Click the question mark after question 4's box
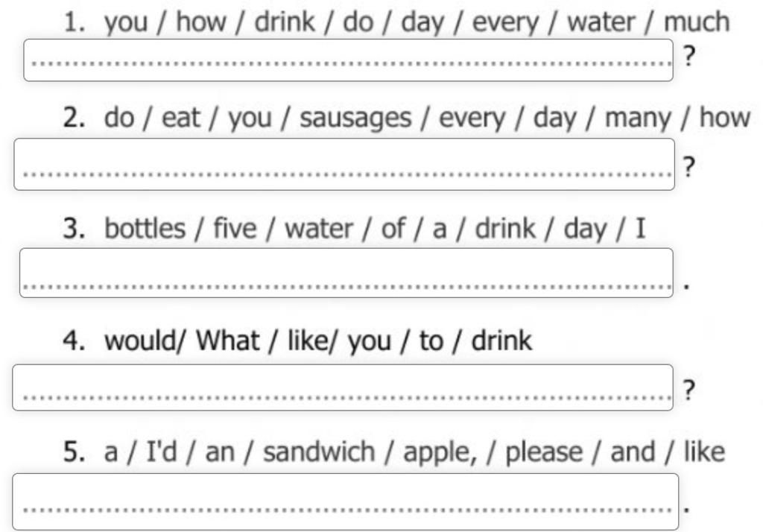Screen dimensions: 763x532 tap(688, 390)
